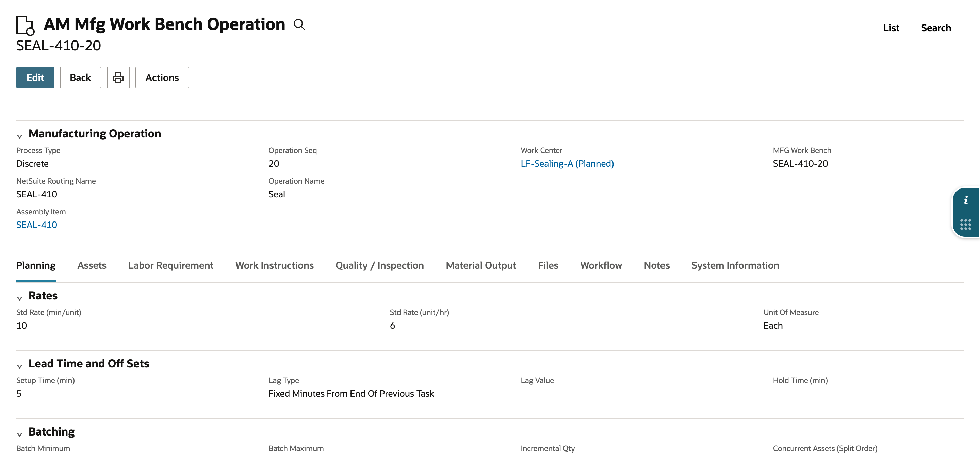Select the Planning tab
Image resolution: width=980 pixels, height=460 pixels.
(36, 266)
